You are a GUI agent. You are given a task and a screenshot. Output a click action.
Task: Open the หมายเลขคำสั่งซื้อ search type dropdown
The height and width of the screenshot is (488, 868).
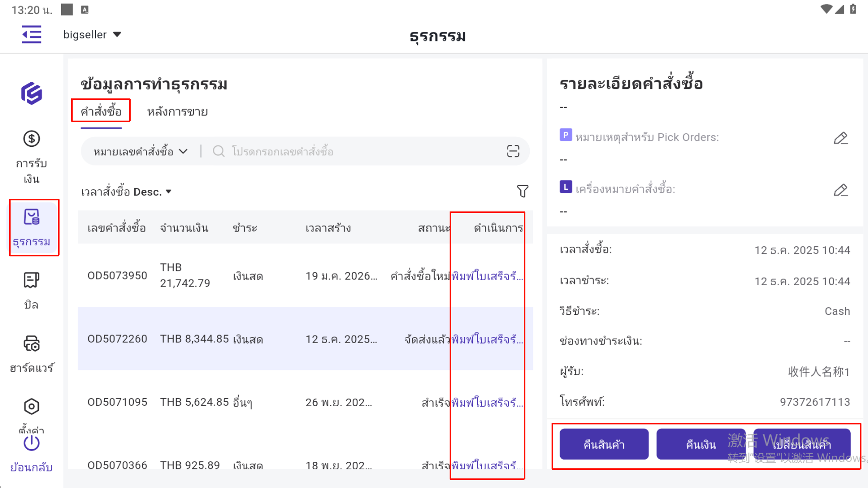pos(140,151)
